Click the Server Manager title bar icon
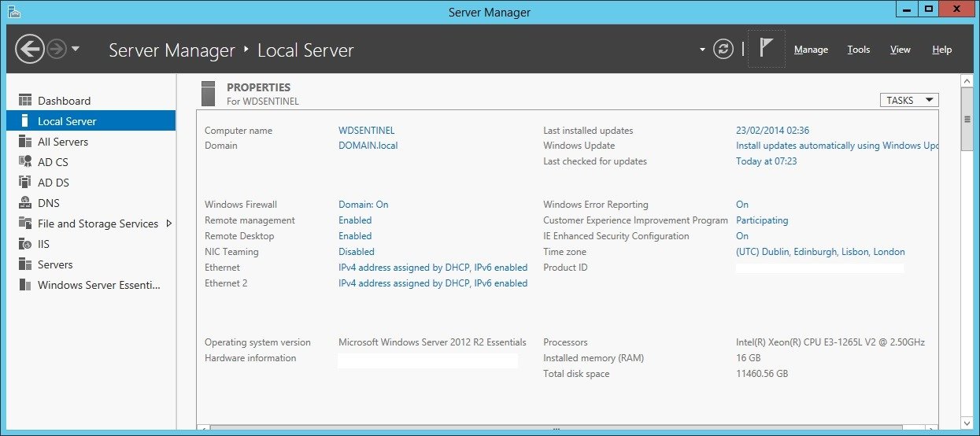The width and height of the screenshot is (980, 436). [13, 12]
